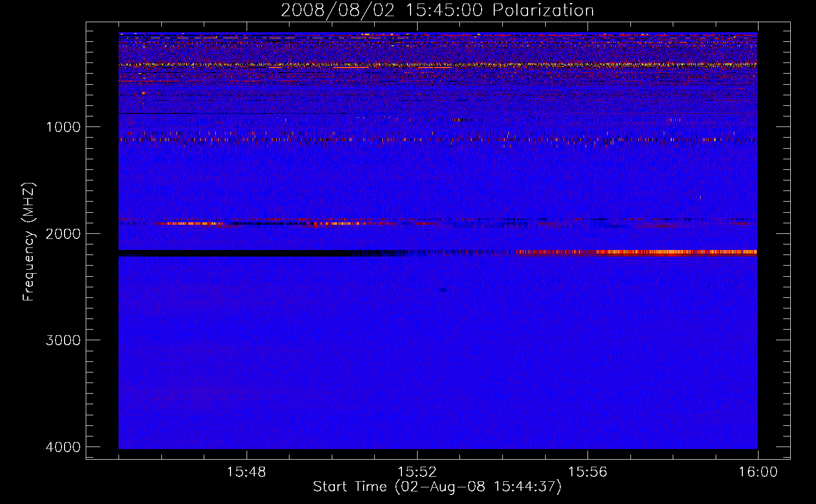The image size is (816, 504).
Task: Click the red dashes above 1000 MHz near 15:53
Action: [458, 120]
